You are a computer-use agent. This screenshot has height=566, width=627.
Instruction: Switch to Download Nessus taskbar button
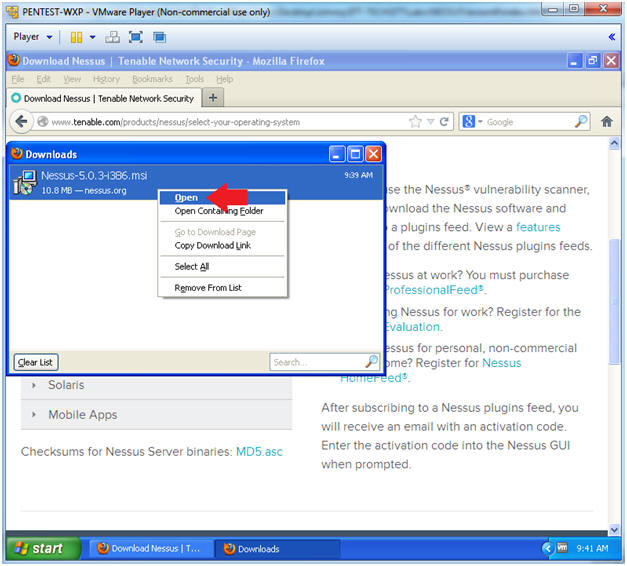[150, 549]
